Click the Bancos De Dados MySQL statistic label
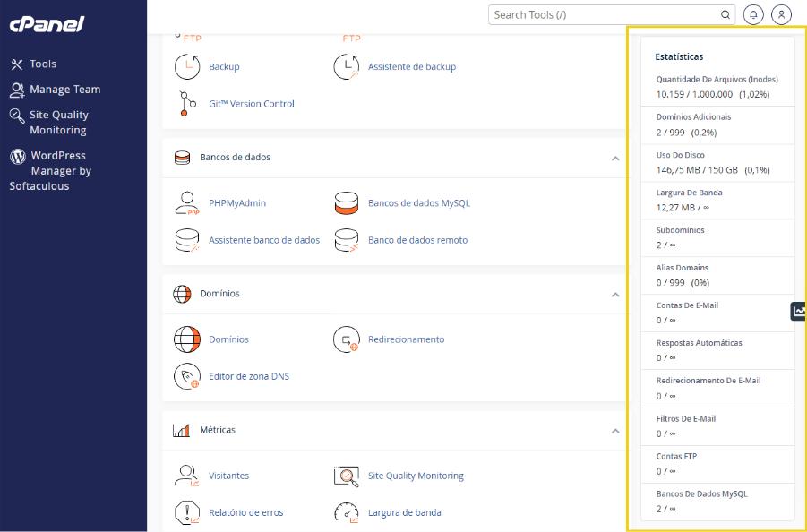This screenshot has height=532, width=807. pos(701,493)
